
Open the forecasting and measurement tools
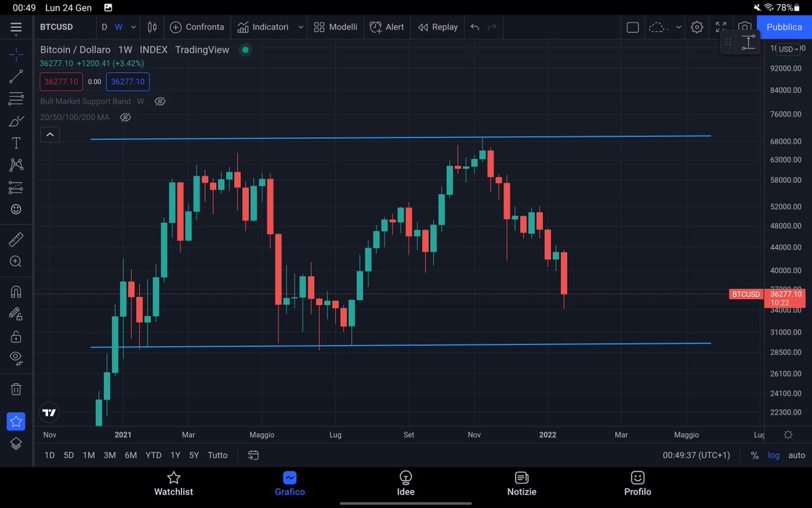(x=16, y=187)
